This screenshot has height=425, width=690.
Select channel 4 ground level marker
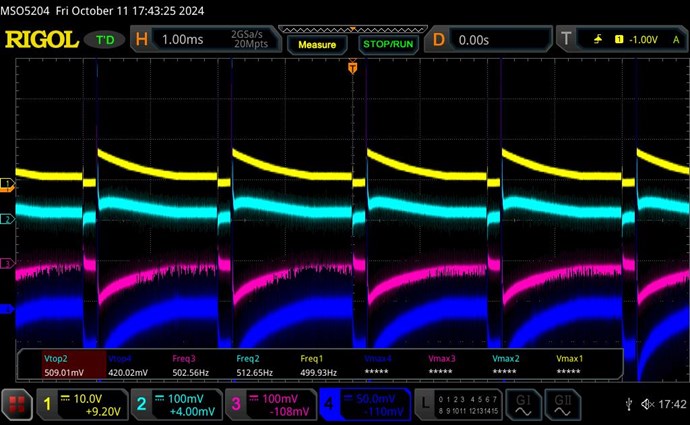[x=7, y=310]
